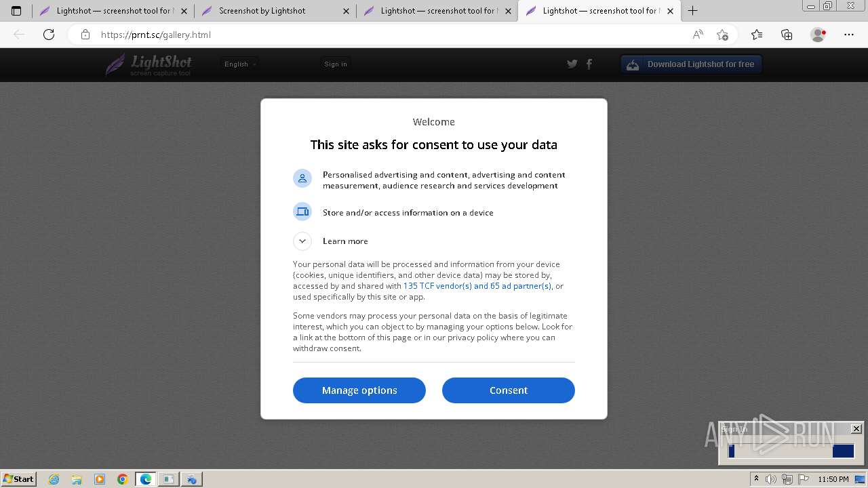Show hidden system tray icons

coord(756,479)
